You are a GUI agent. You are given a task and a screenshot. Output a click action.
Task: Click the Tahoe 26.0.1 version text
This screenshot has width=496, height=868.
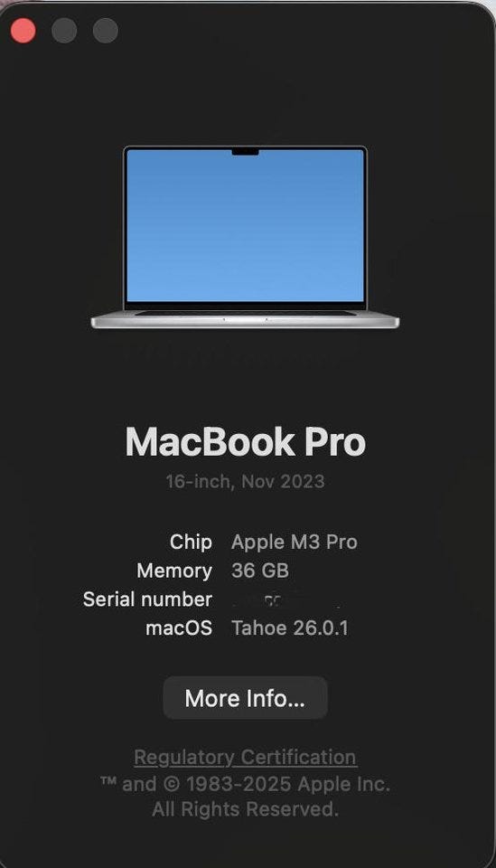pos(290,627)
